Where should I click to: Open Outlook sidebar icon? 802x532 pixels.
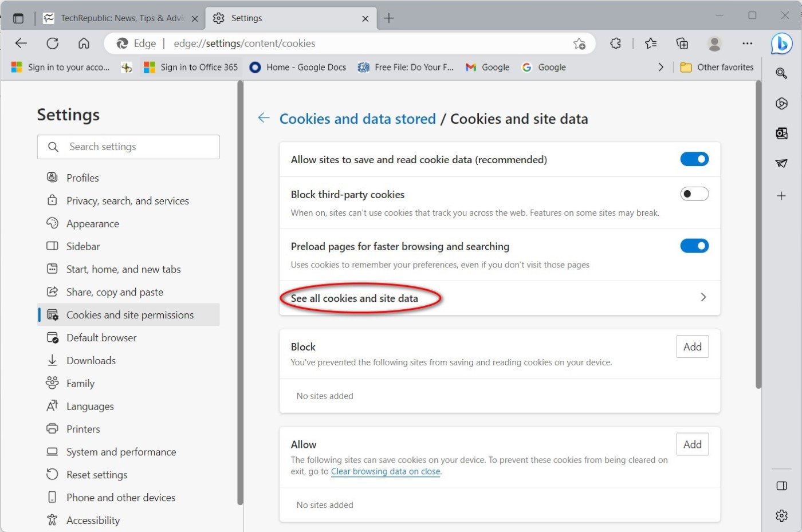781,133
